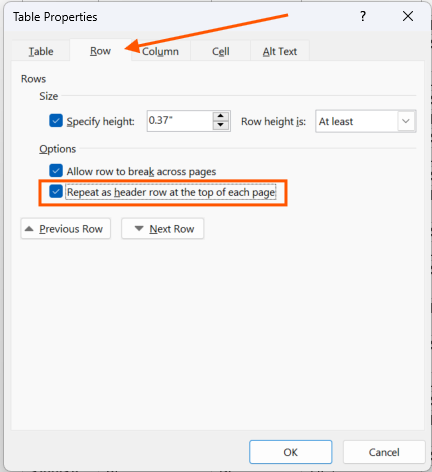
Task: Confirm settings with the OK button
Action: [290, 452]
